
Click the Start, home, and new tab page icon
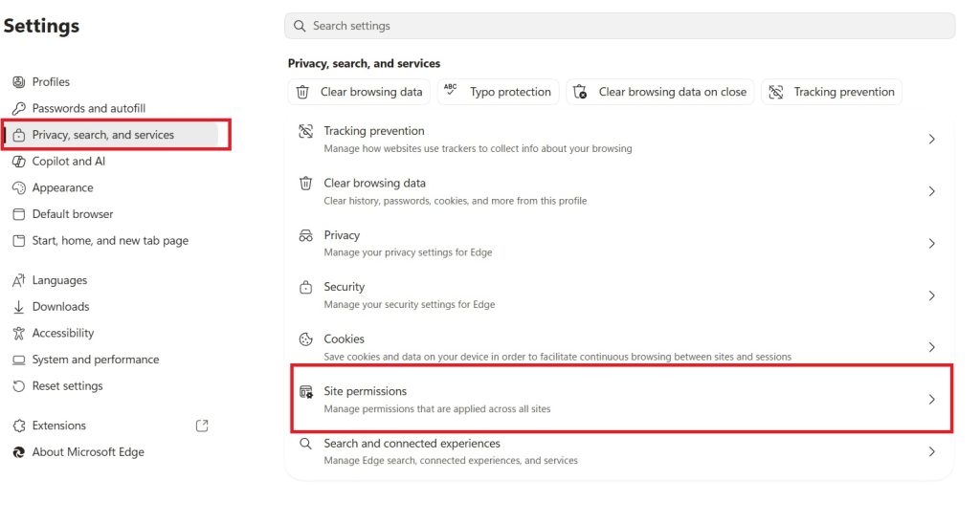(19, 240)
